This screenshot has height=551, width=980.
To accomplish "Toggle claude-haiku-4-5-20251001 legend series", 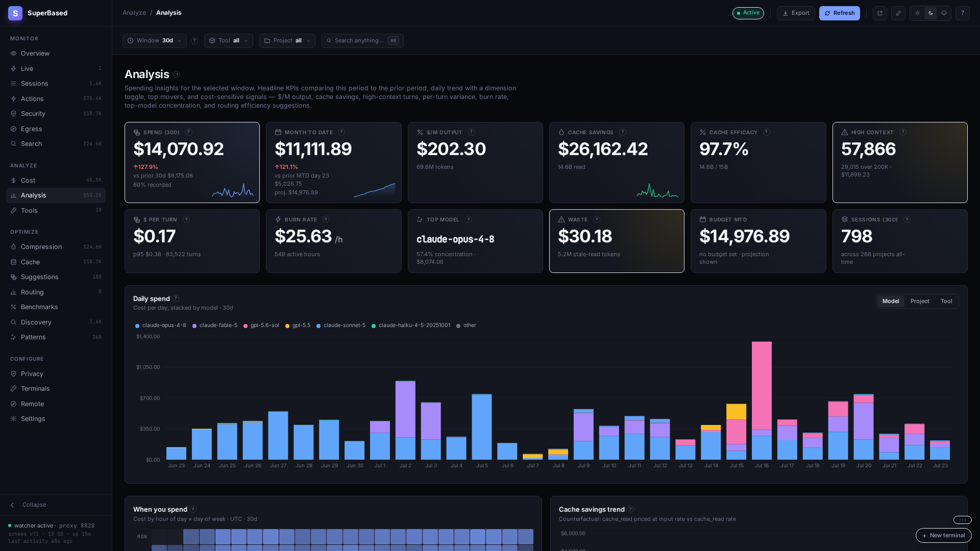I will click(411, 325).
